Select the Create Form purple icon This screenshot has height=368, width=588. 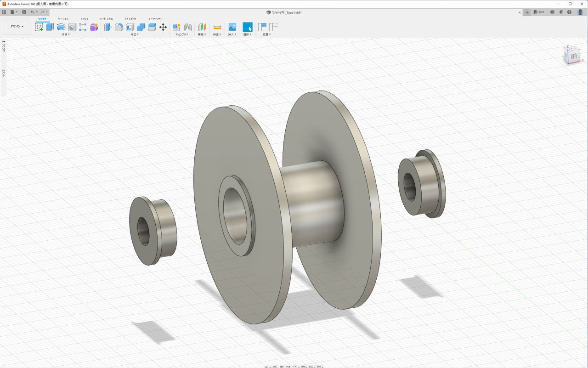[94, 27]
